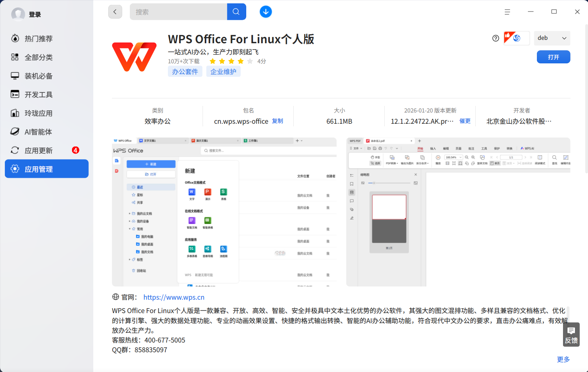Screen dimensions: 588x372
Task: Click the blue magnifier search button
Action: [x=237, y=12]
